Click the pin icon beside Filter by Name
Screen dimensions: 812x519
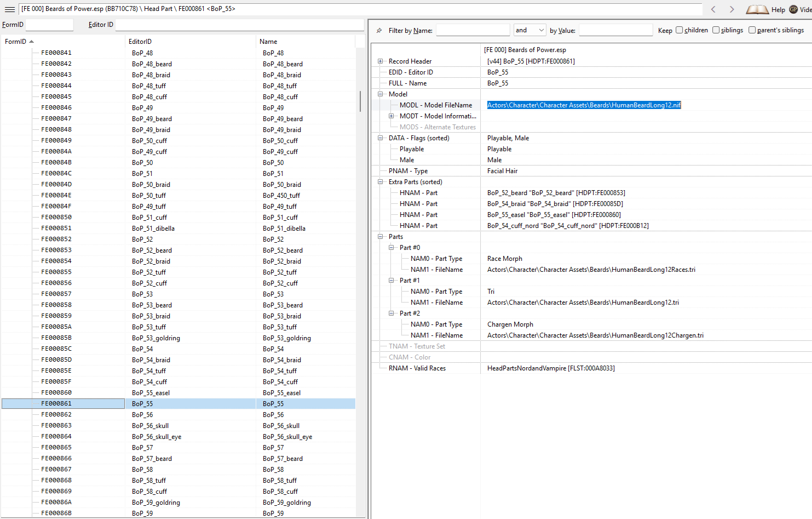tap(379, 31)
